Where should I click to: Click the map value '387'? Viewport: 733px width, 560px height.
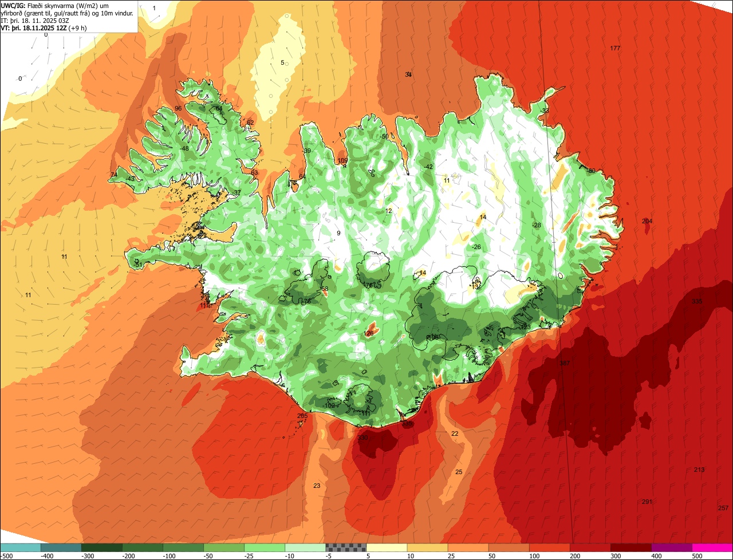click(x=565, y=363)
